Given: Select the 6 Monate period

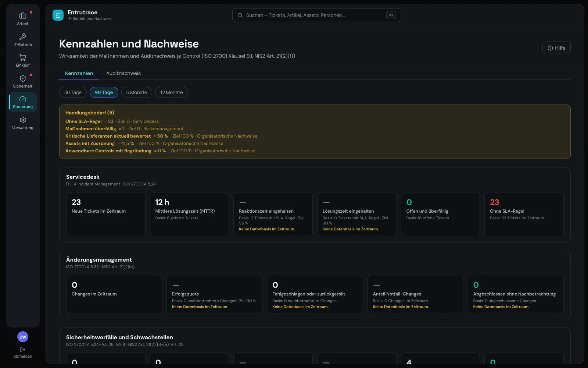Looking at the screenshot, I should (137, 92).
